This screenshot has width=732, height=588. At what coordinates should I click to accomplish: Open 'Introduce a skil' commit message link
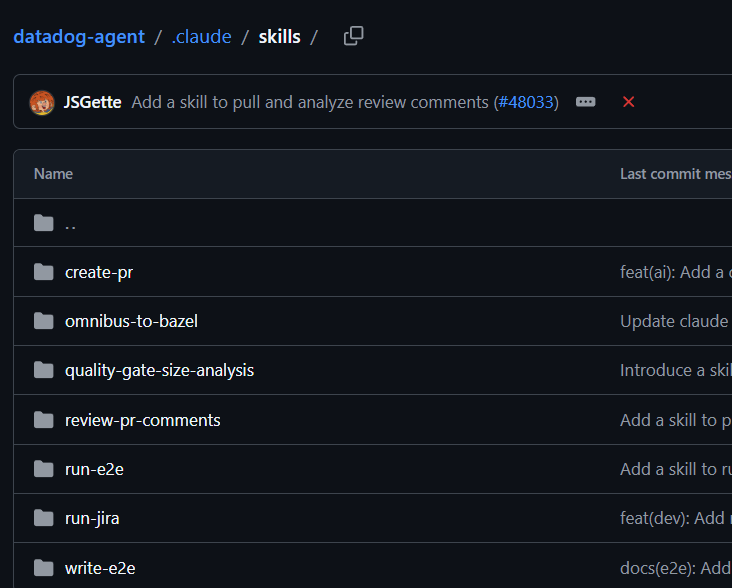pyautogui.click(x=676, y=370)
